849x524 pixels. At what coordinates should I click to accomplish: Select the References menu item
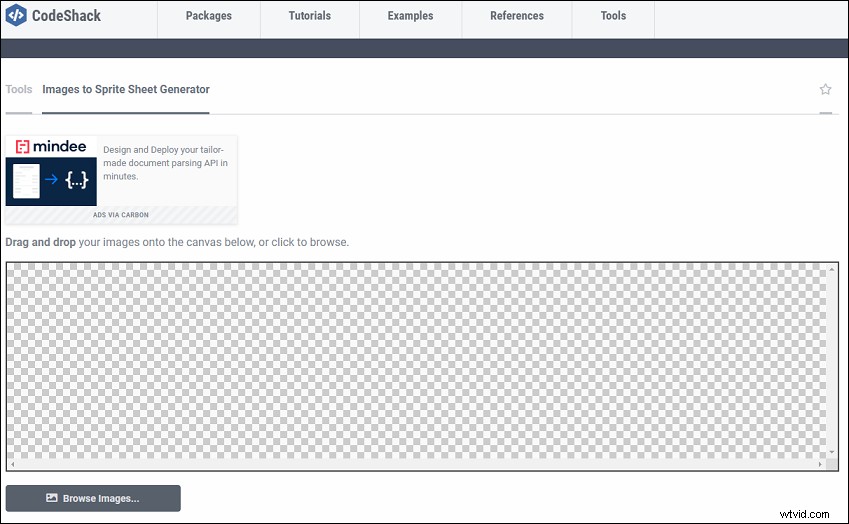pos(517,16)
